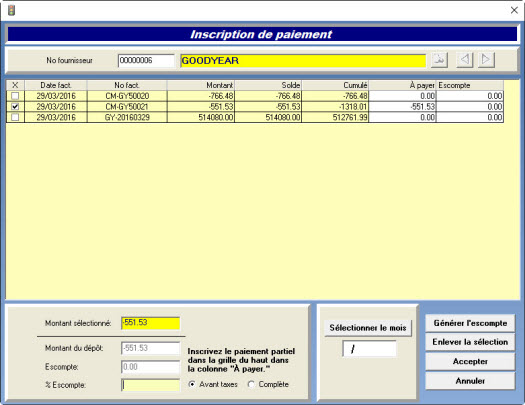Click À payer cell for GY-20160329 row
525x405 pixels.
coord(402,117)
